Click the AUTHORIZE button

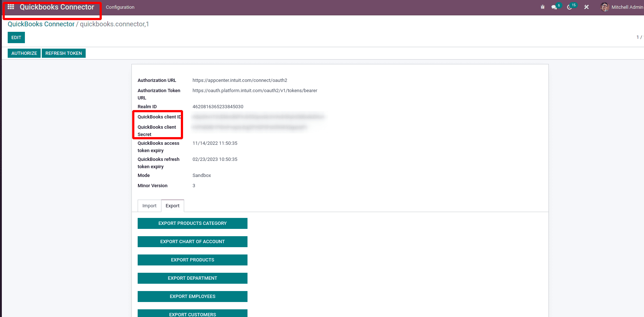pyautogui.click(x=24, y=53)
